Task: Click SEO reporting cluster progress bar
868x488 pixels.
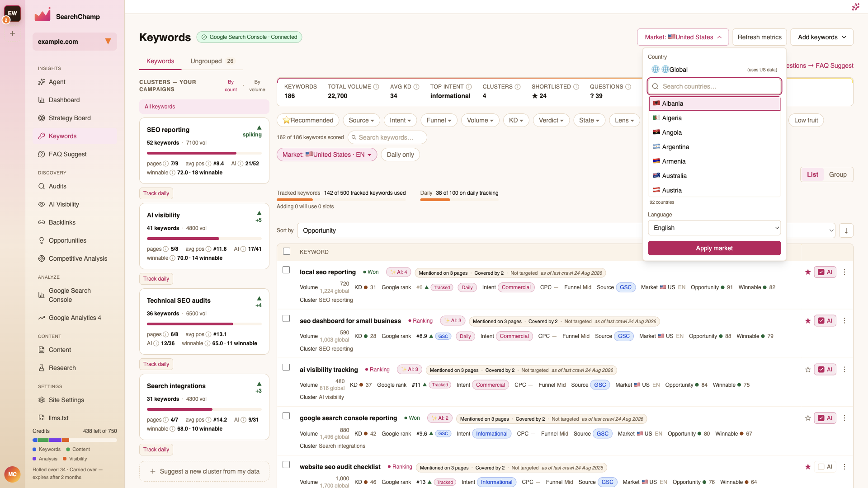Action: point(204,153)
